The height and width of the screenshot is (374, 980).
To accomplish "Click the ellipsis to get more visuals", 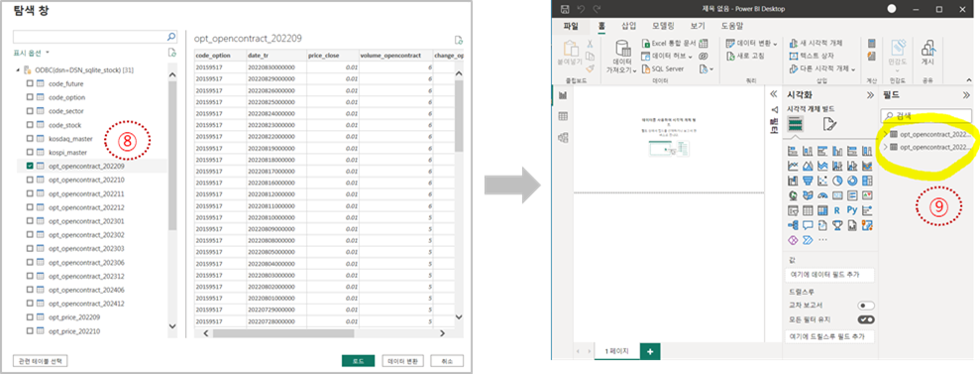I will tap(822, 239).
